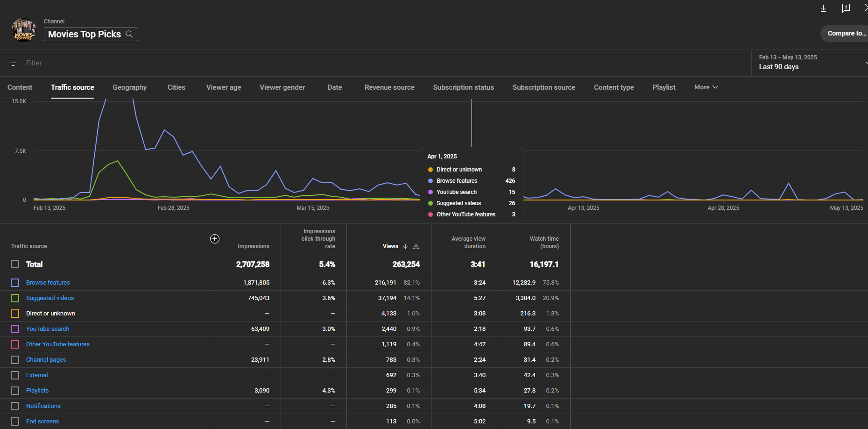Sort by the Views column header
This screenshot has height=429, width=868.
tap(390, 246)
